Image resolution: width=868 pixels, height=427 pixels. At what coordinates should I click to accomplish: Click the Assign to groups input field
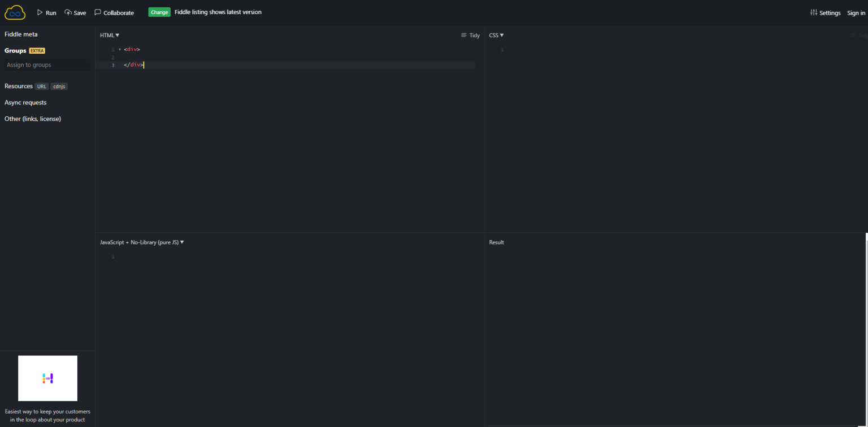point(47,64)
